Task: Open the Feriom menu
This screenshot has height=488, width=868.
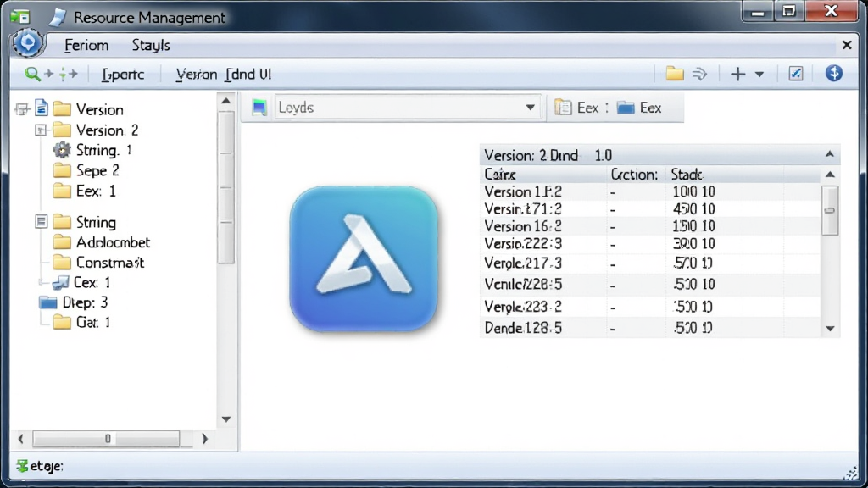Action: coord(86,46)
